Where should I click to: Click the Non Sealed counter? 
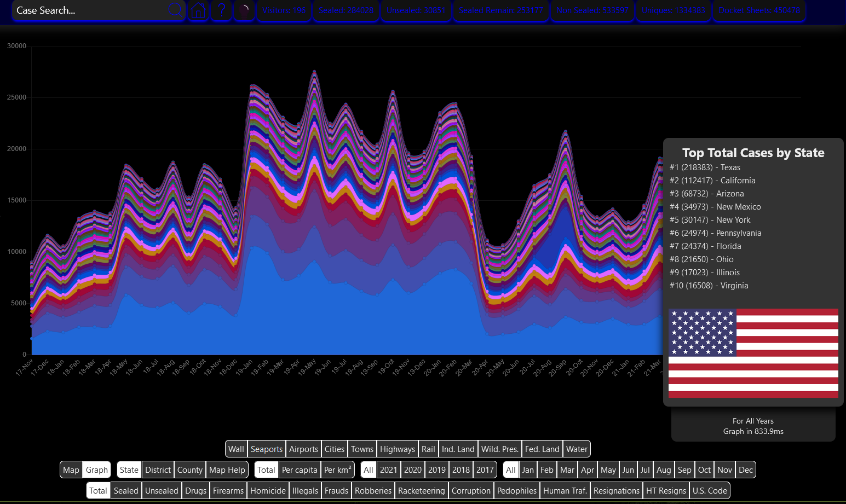point(592,10)
